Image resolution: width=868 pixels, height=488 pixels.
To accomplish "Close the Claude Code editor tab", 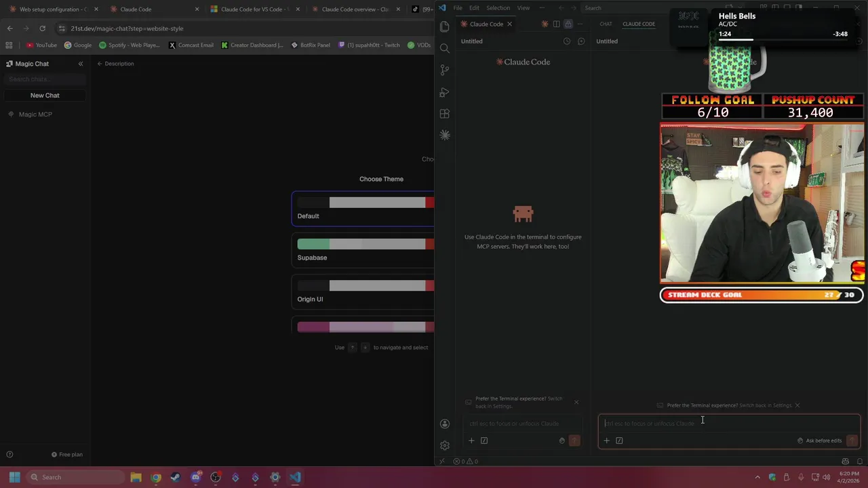I will [509, 24].
